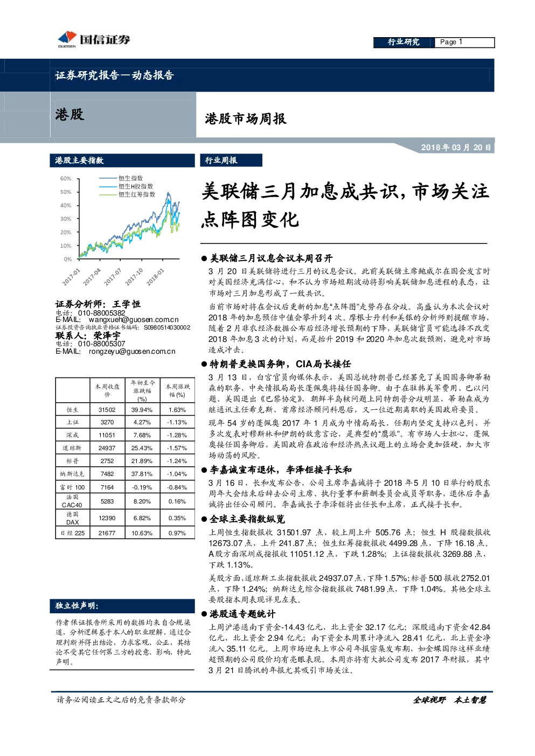Viewport: 535px width, 756px height.
Task: Click the 2017-01 x-axis label on the chart
Action: (x=71, y=277)
